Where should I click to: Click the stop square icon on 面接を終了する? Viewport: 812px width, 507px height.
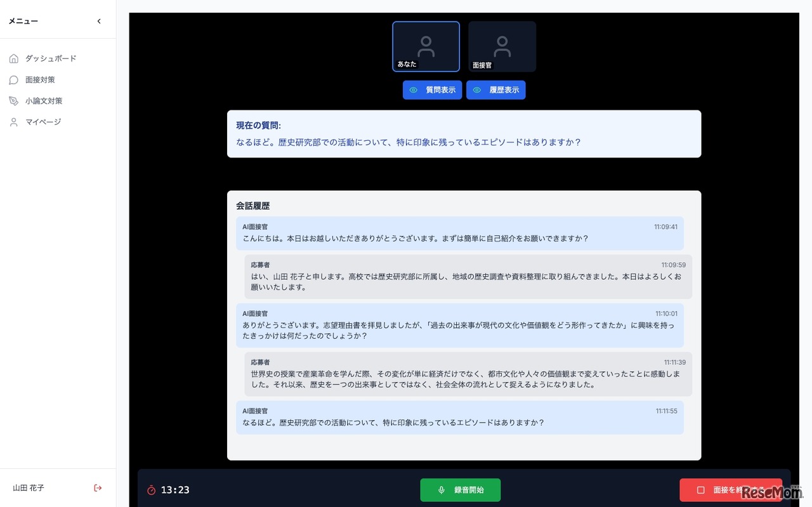tap(701, 490)
